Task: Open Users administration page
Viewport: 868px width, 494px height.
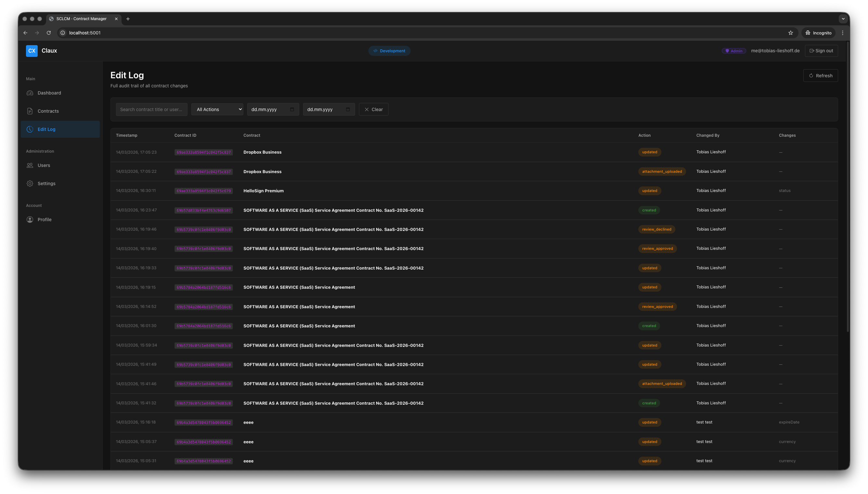Action: 44,166
